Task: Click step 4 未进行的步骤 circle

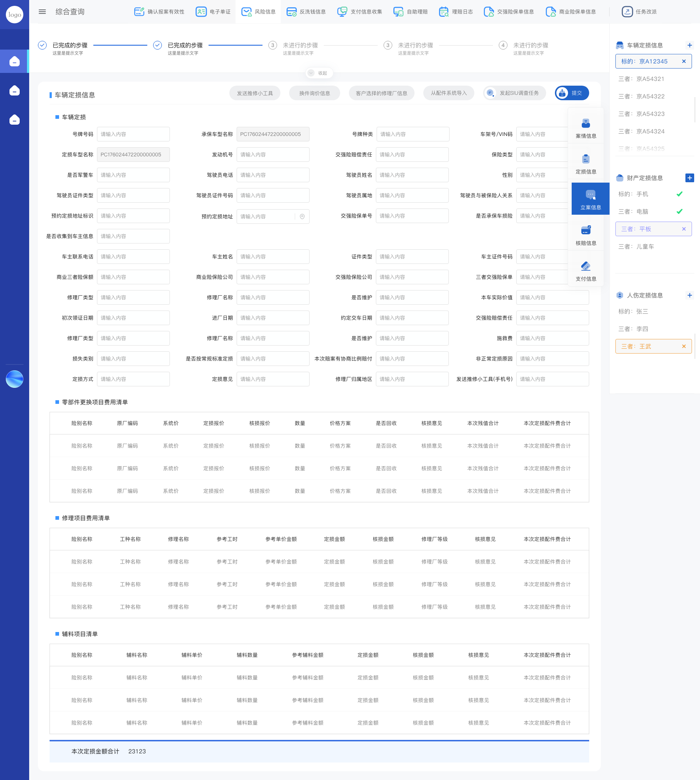Action: pyautogui.click(x=503, y=45)
